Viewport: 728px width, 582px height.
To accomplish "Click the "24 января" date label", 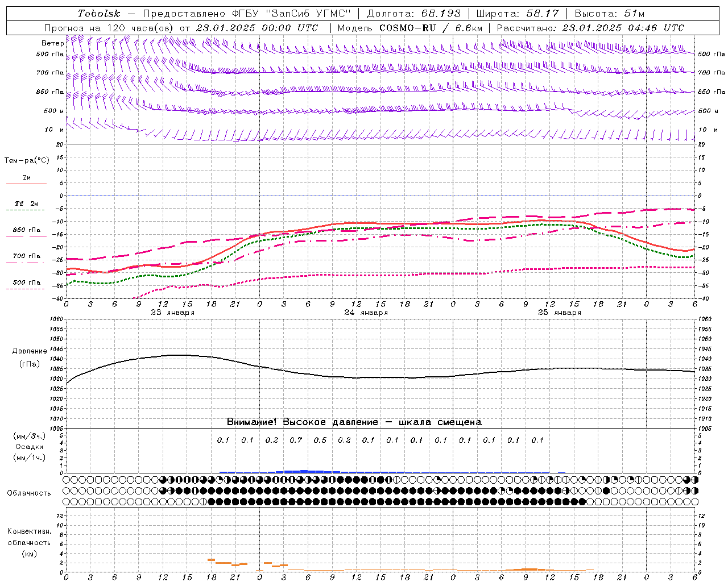I will (x=366, y=313).
